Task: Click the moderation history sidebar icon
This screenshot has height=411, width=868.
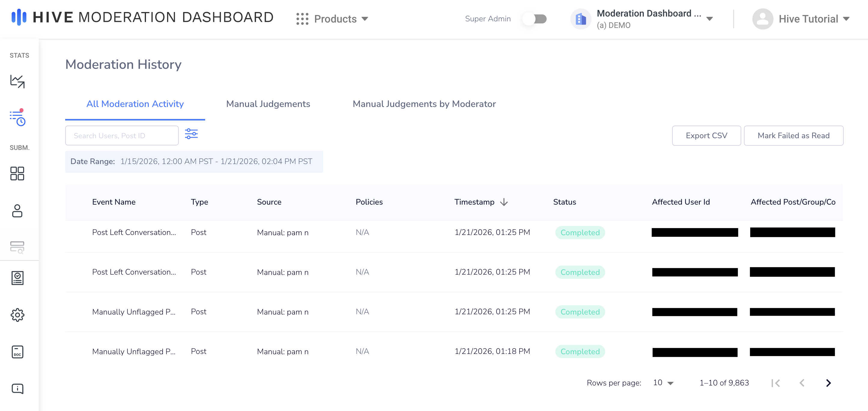Action: click(x=17, y=118)
